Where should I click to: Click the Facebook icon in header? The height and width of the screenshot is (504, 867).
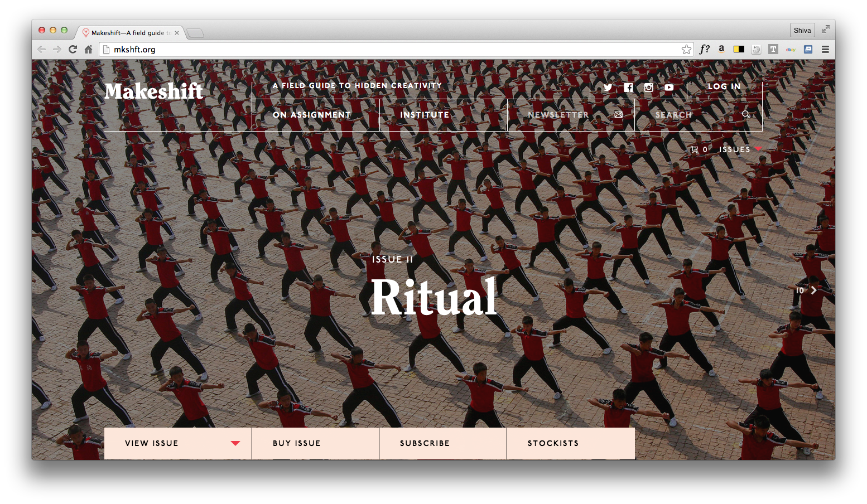(628, 88)
